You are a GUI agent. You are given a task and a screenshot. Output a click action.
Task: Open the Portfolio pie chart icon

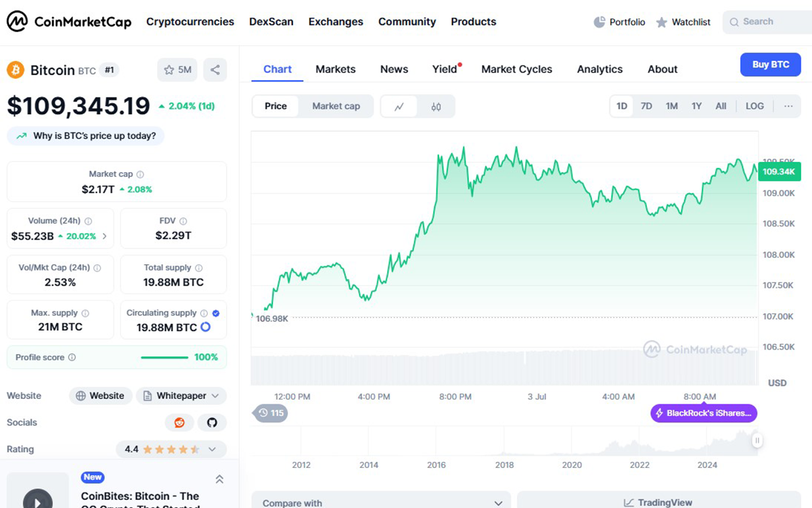[x=600, y=22]
